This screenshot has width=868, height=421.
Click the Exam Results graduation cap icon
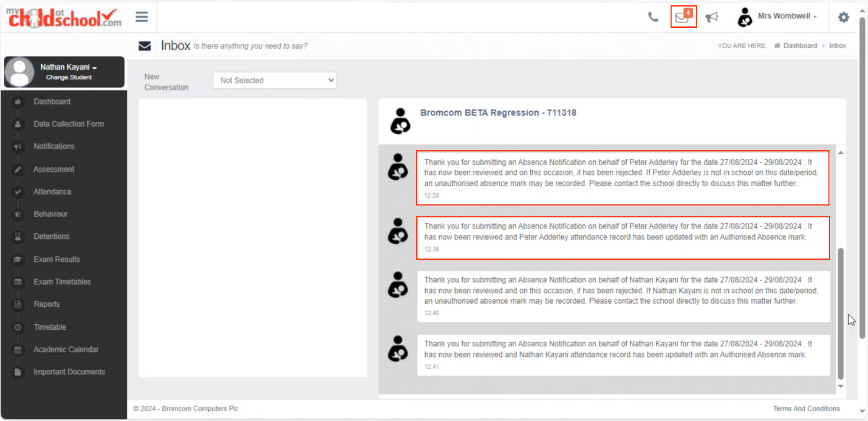click(x=18, y=259)
